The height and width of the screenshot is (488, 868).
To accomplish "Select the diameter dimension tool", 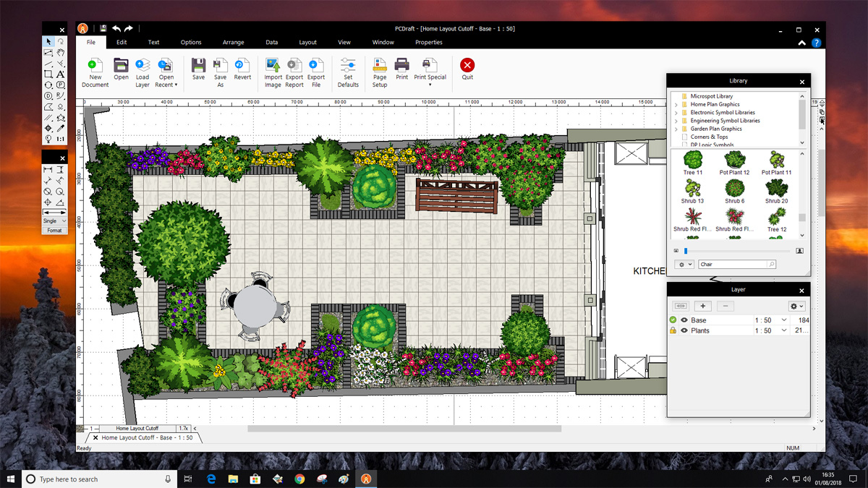I will [48, 192].
